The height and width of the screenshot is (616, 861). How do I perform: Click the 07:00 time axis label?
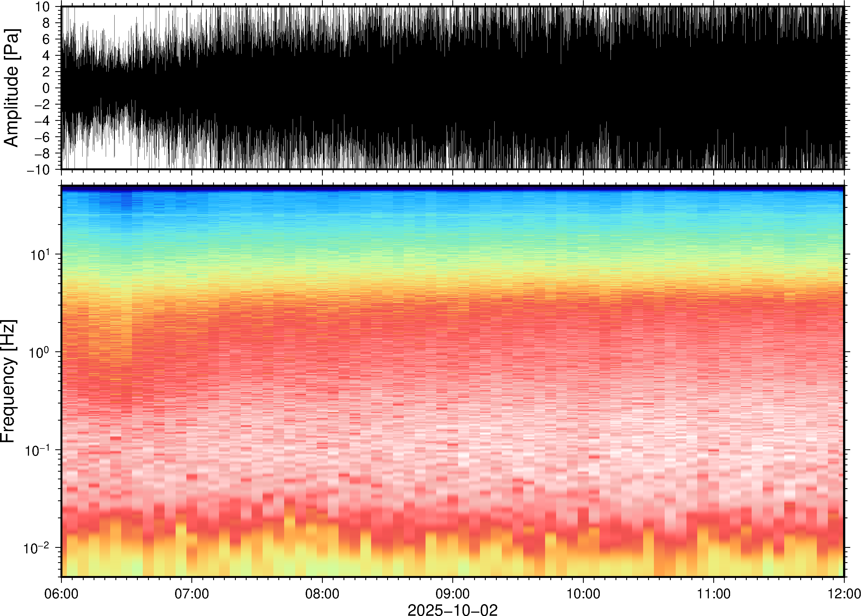pyautogui.click(x=192, y=594)
